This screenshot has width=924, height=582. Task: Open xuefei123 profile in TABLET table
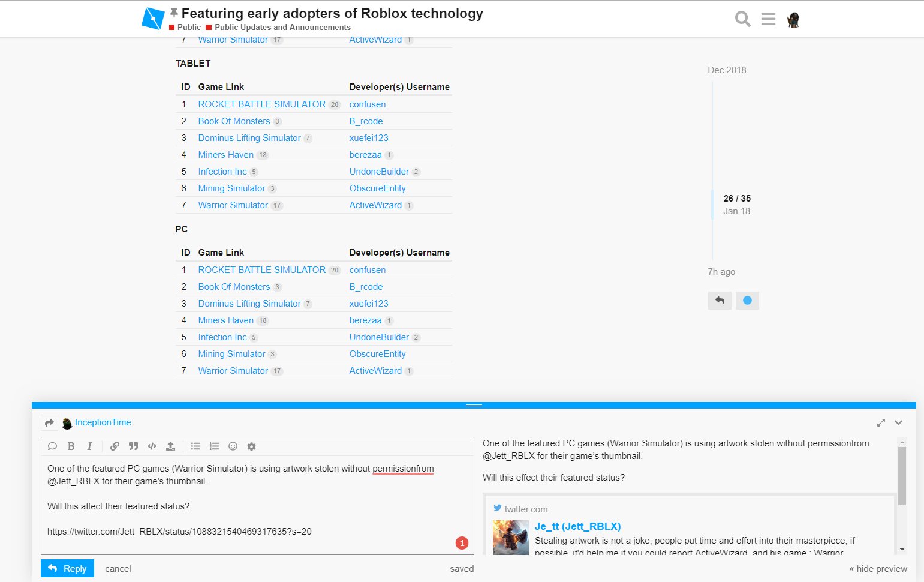(x=369, y=138)
